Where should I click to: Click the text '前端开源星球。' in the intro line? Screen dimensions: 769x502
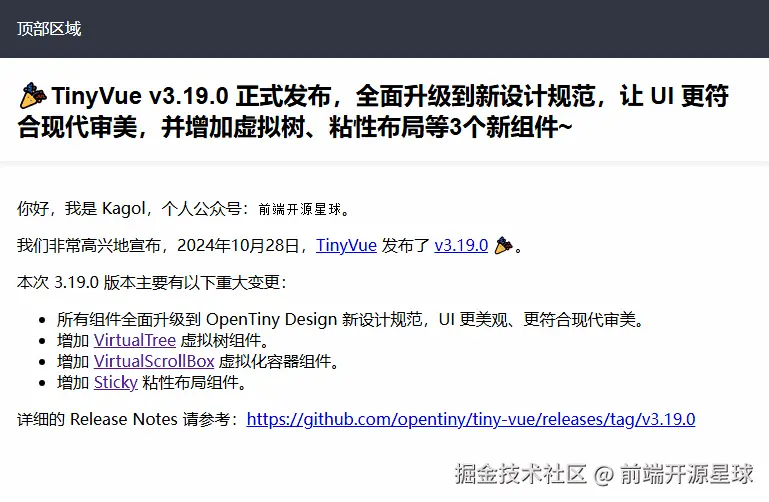click(x=304, y=209)
